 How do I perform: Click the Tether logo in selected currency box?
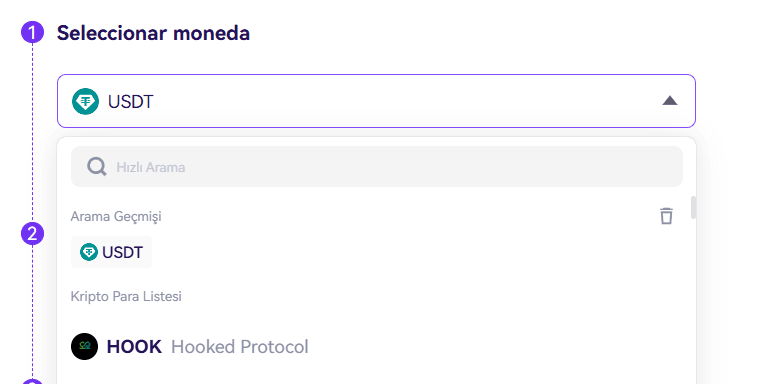[x=86, y=101]
